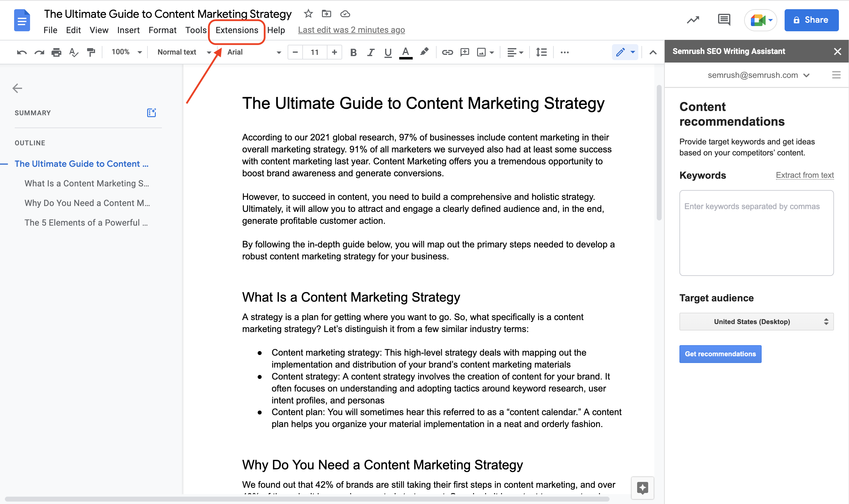Screen dimensions: 849x504
Task: Select the Target audience United States dropdown
Action: click(755, 321)
